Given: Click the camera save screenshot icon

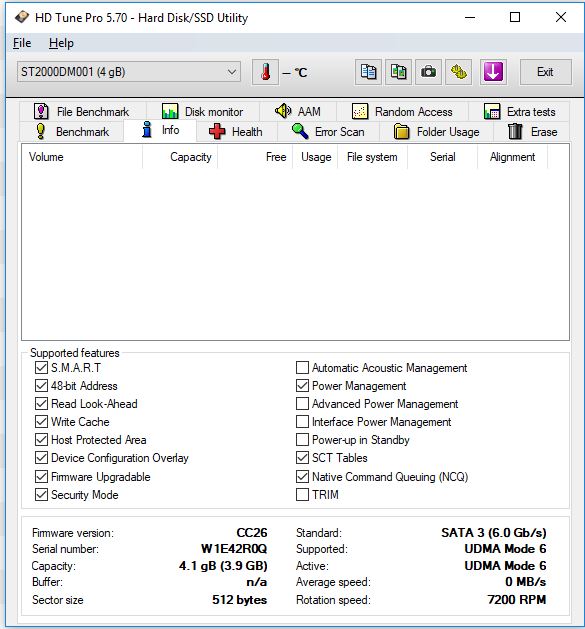Looking at the screenshot, I should 429,72.
